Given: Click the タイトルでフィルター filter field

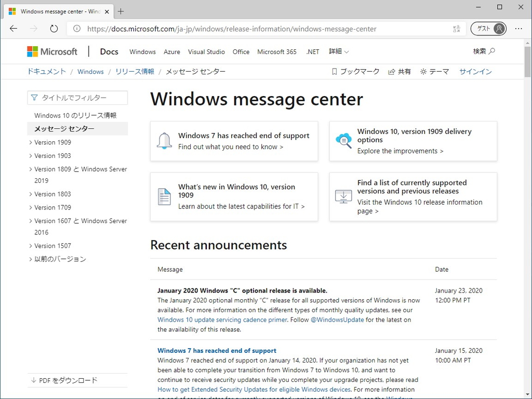Looking at the screenshot, I should (x=77, y=97).
